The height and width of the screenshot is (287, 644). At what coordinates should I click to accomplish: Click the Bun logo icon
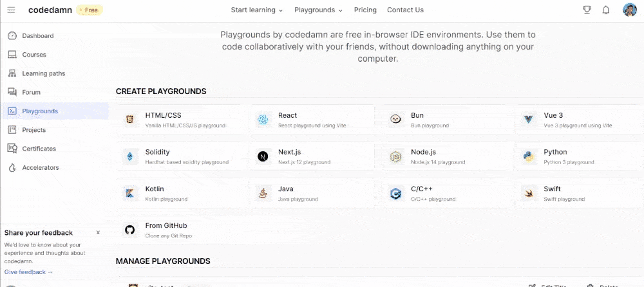click(x=395, y=120)
